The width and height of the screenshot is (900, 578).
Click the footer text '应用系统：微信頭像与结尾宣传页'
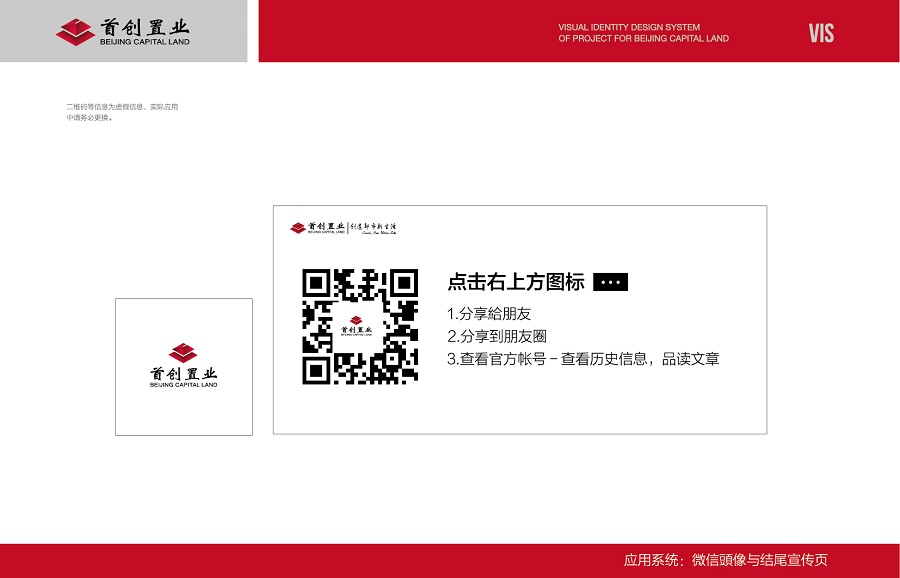tap(726, 560)
